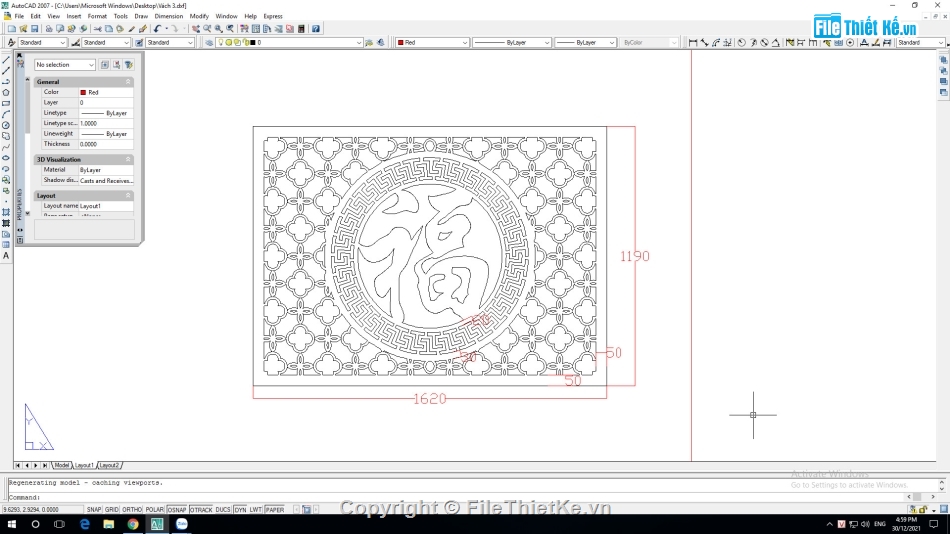Collapse the 3D Visualization section
This screenshot has height=534, width=950.
(x=128, y=159)
